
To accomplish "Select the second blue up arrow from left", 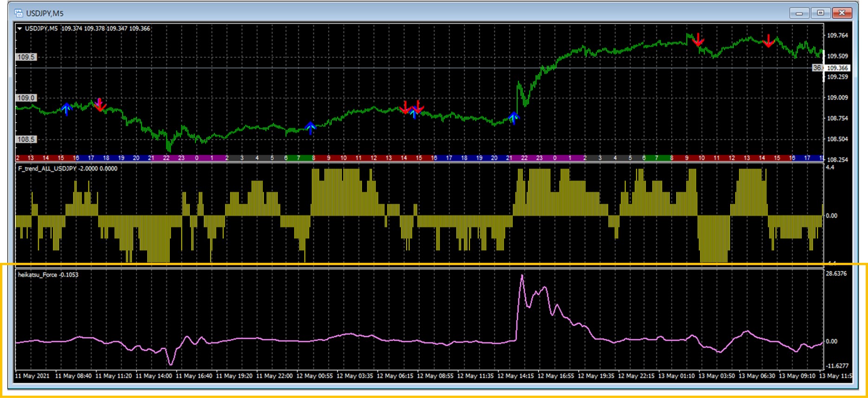I will coord(311,127).
